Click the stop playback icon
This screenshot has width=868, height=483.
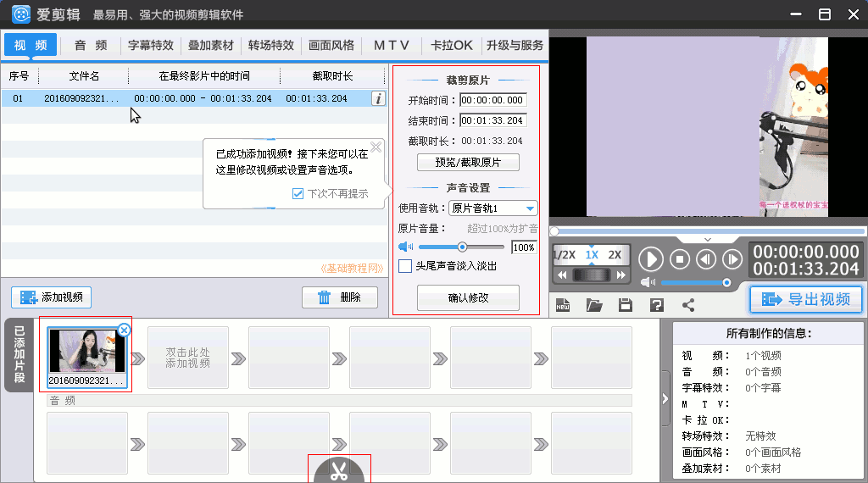[x=679, y=259]
